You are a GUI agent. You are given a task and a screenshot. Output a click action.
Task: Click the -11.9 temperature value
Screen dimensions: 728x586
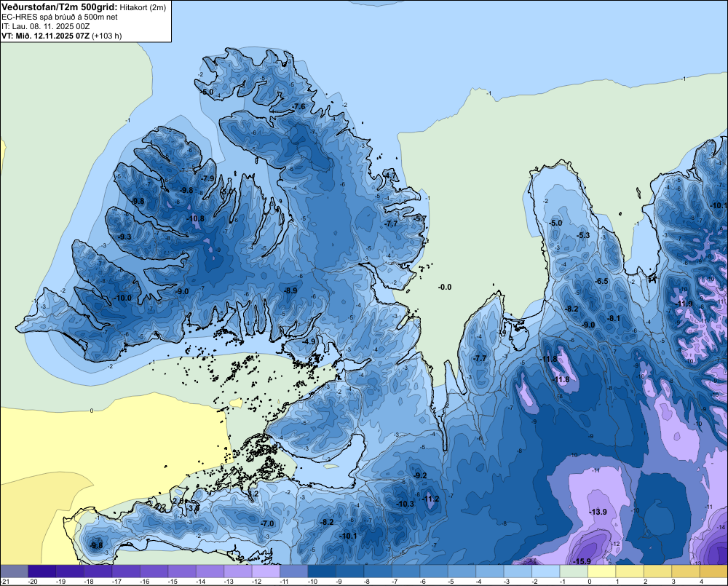click(684, 304)
